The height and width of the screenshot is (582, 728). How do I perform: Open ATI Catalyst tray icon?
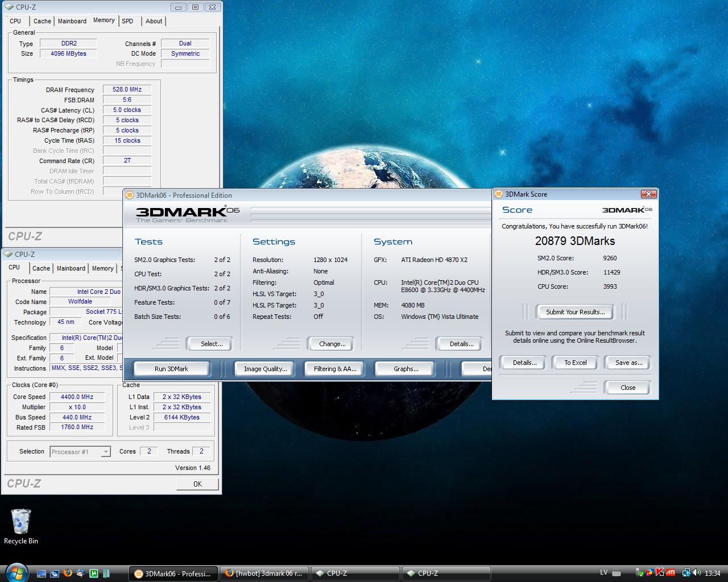tap(671, 573)
